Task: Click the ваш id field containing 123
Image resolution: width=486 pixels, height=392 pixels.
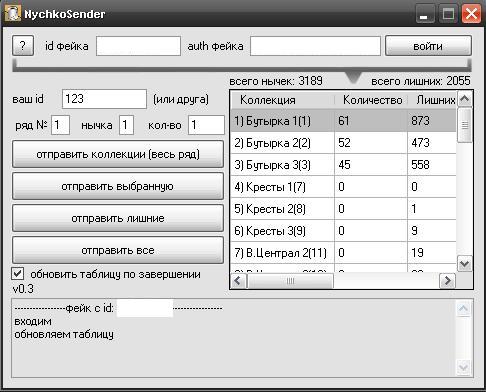Action: [104, 99]
